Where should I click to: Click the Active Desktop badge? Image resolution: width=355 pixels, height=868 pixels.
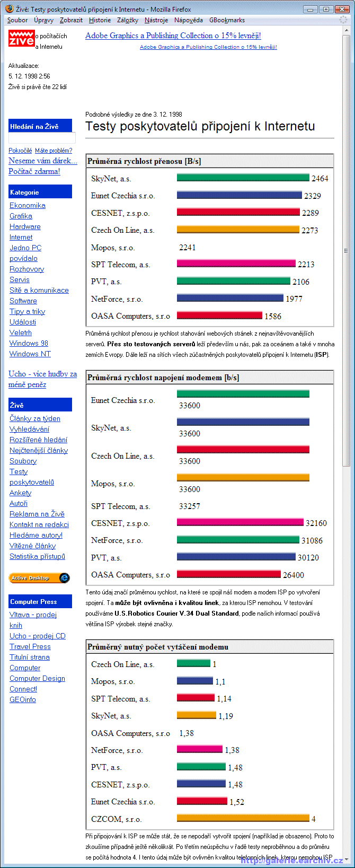click(40, 577)
